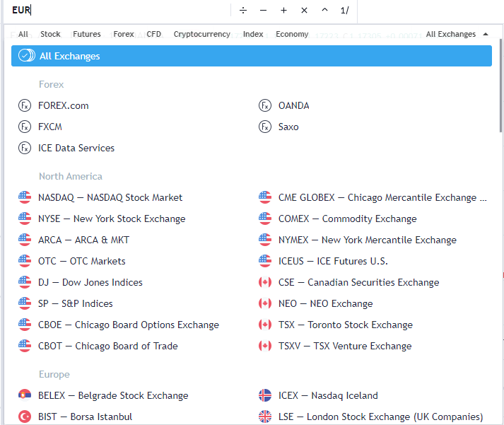Click the FOREX.com Fx icon
The width and height of the screenshot is (504, 425).
click(25, 105)
